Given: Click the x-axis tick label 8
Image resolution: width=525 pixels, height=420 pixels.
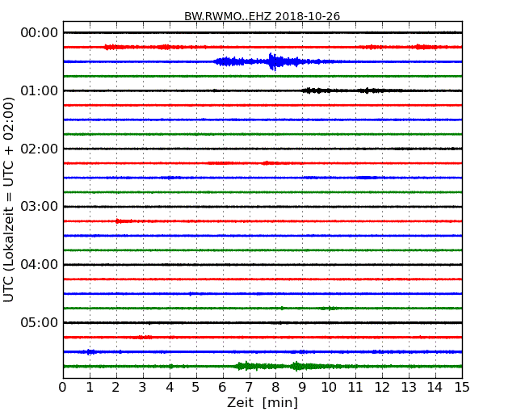Looking at the screenshot, I should [x=275, y=388].
